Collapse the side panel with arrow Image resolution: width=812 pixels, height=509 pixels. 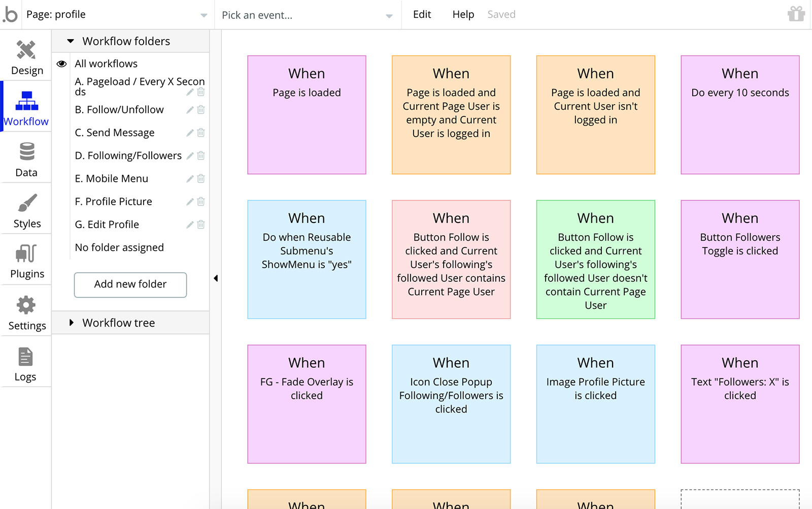[216, 278]
